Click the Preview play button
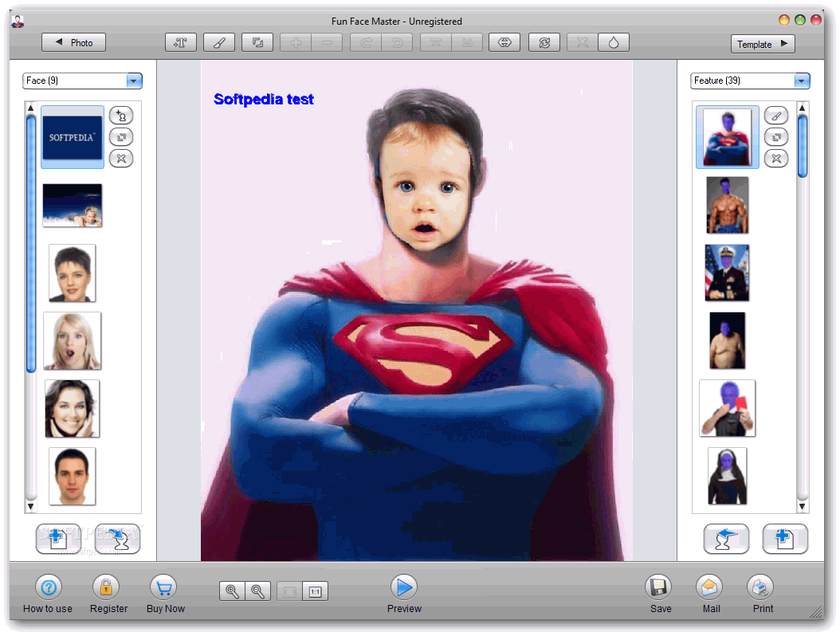Screen dimensions: 840x636 click(x=404, y=595)
